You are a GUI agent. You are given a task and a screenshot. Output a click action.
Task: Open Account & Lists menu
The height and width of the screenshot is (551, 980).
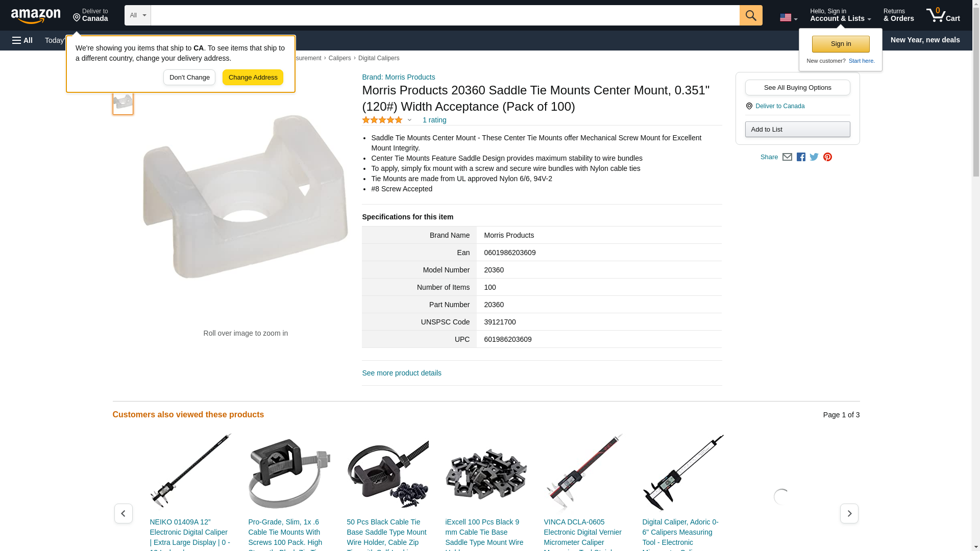click(x=840, y=15)
